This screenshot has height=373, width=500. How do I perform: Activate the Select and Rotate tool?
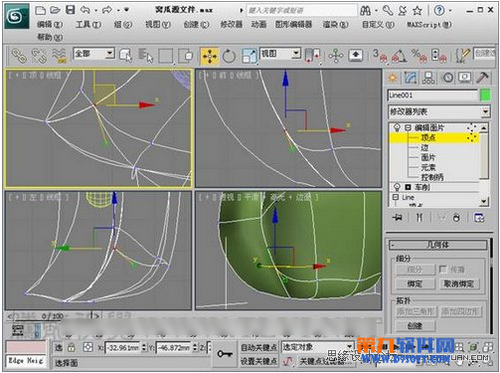pyautogui.click(x=229, y=56)
